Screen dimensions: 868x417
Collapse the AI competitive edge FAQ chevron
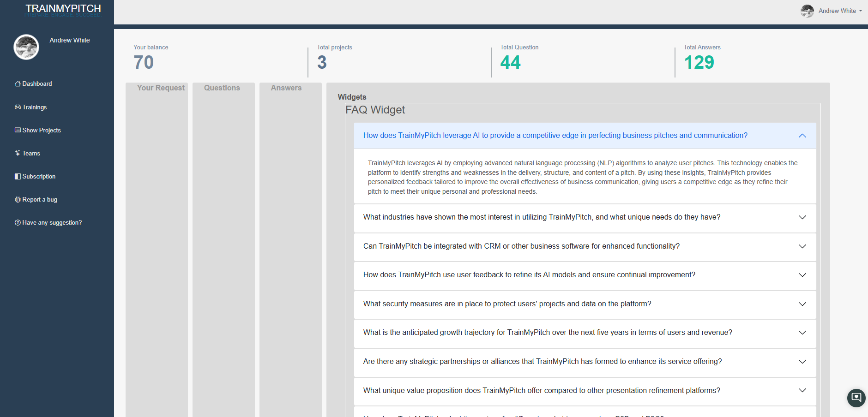[802, 136]
